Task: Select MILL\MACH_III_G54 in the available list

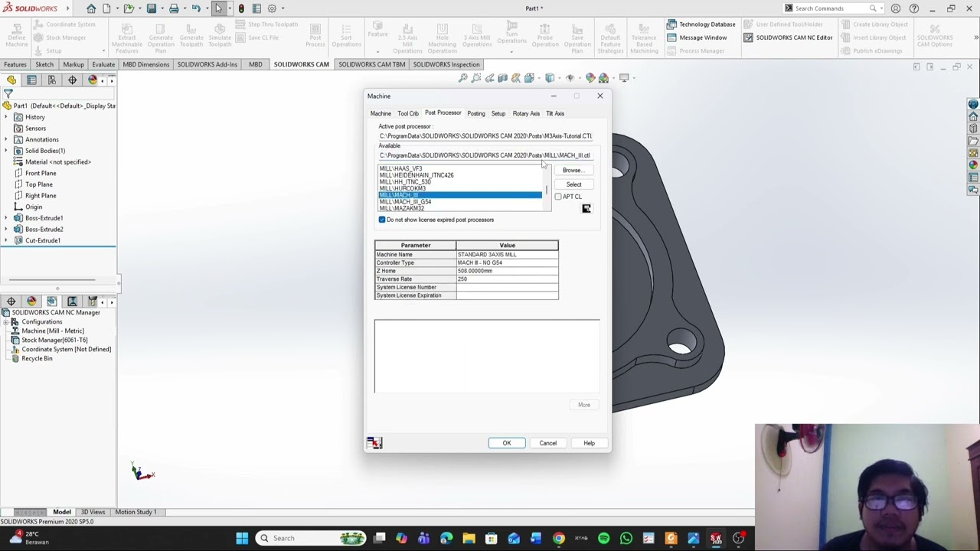Action: (x=406, y=202)
